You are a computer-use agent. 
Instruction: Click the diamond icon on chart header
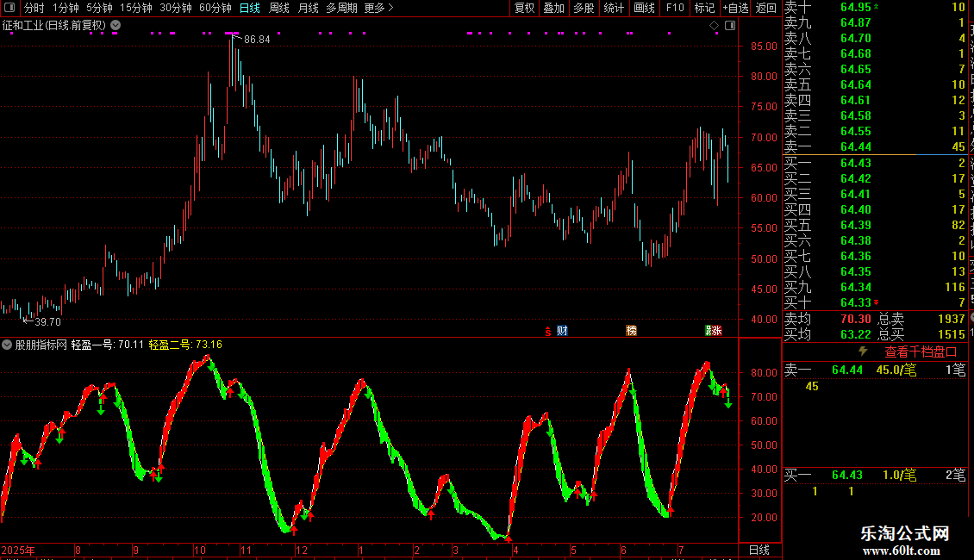714,26
